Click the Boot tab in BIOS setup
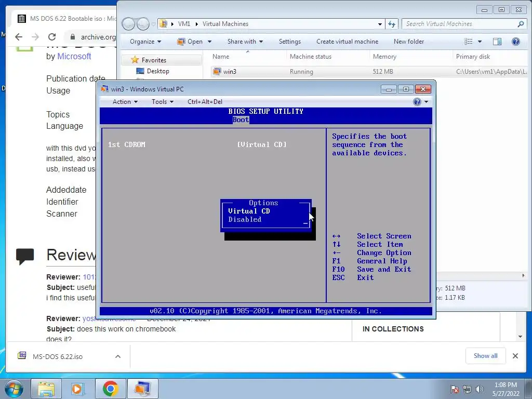This screenshot has width=532, height=399. pos(241,119)
